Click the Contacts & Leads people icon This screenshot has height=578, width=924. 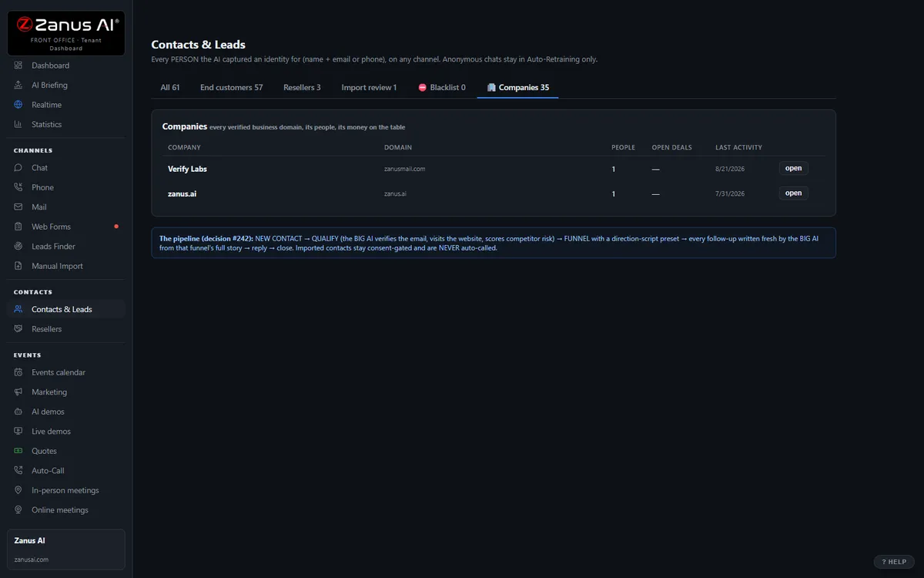(18, 309)
